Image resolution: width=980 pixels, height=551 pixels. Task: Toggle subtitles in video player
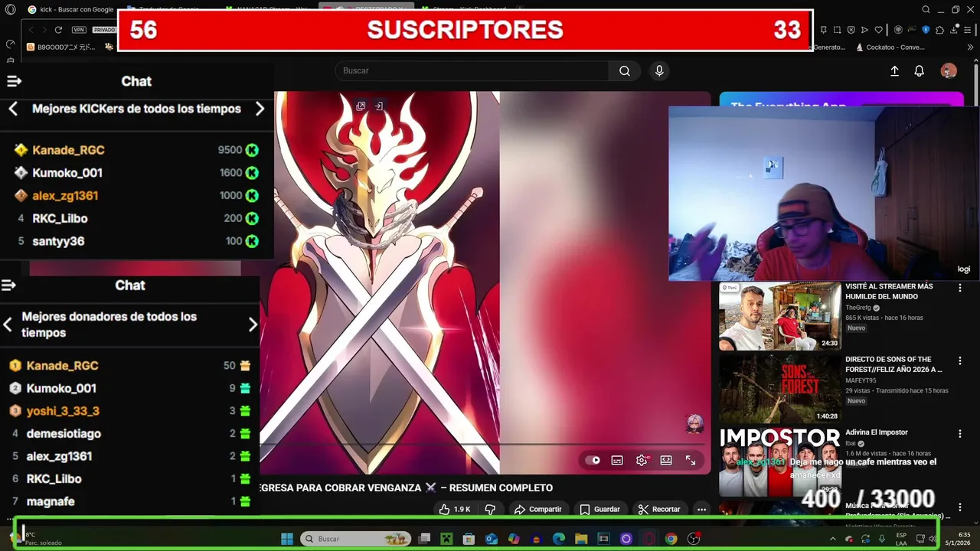pos(617,460)
